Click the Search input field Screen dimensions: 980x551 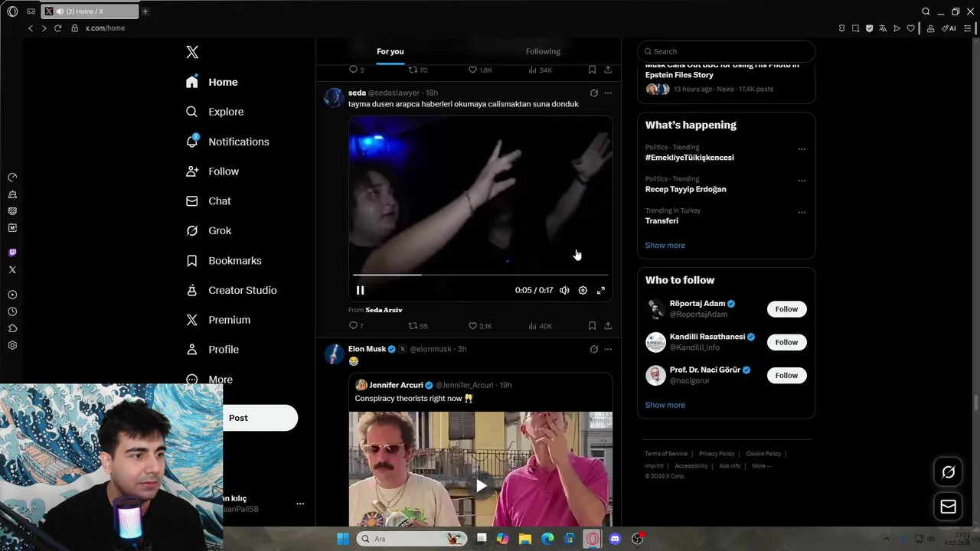coord(726,51)
